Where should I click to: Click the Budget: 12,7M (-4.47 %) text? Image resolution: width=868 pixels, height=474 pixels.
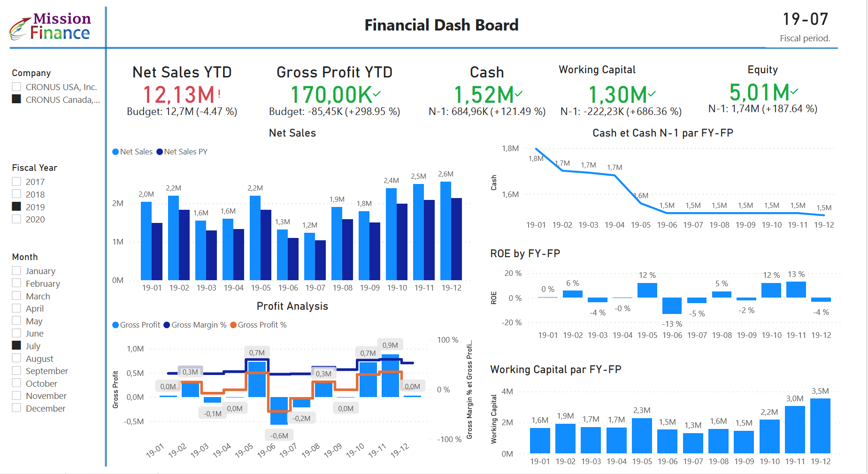[182, 111]
